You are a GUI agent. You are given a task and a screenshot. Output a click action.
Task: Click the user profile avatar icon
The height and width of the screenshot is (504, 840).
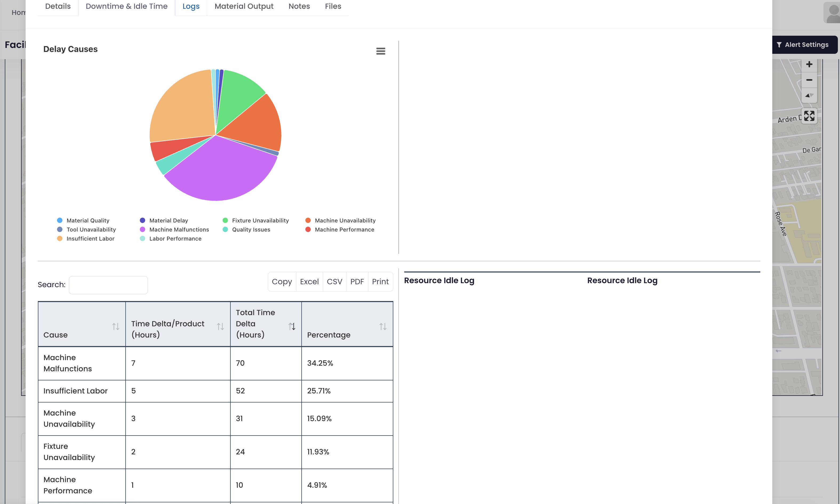point(832,13)
